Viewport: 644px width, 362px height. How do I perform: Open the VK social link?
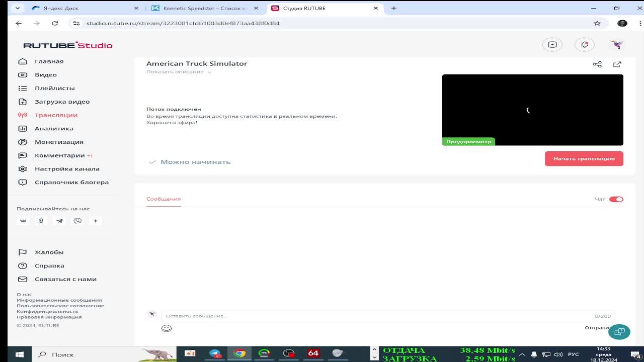pos(23,221)
